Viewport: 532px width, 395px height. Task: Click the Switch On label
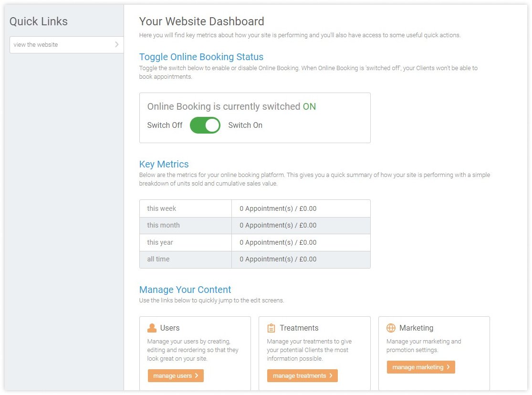tap(245, 125)
